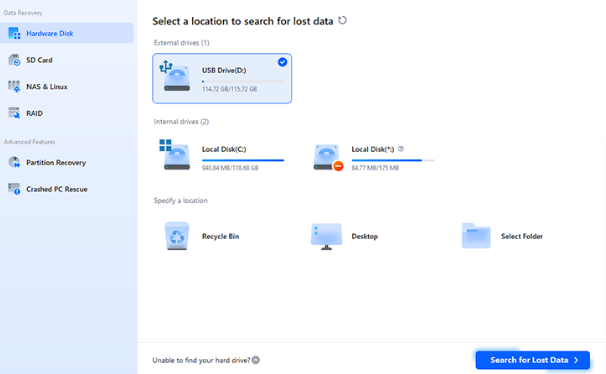
Task: Click the USB Drive(D:) disk icon
Action: (175, 76)
